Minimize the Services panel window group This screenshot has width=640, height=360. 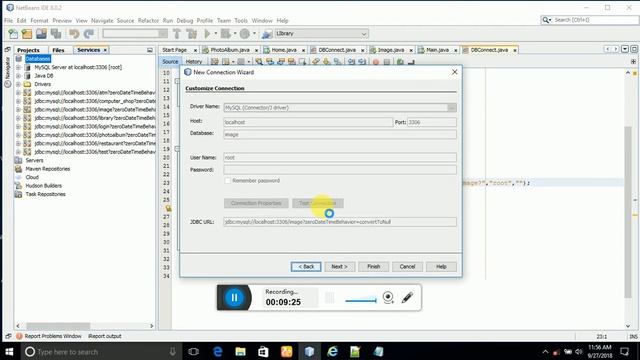(x=150, y=50)
